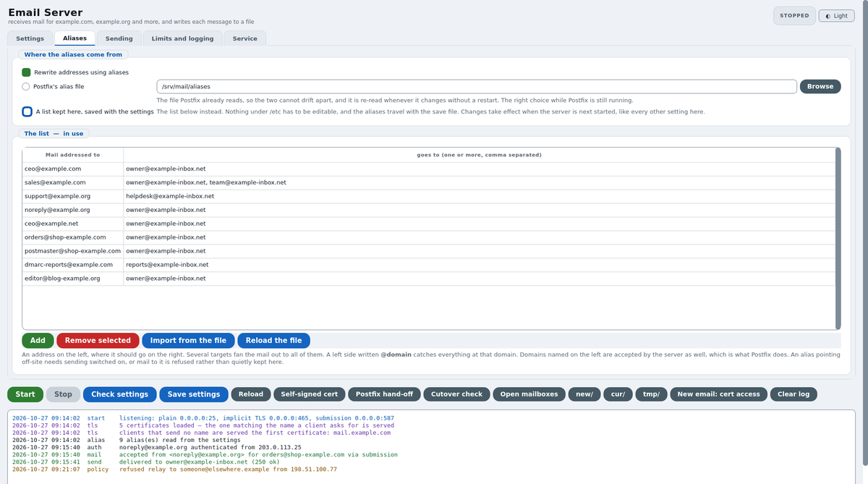Click the Reload button in bottom toolbar
The width and height of the screenshot is (868, 484).
[251, 394]
